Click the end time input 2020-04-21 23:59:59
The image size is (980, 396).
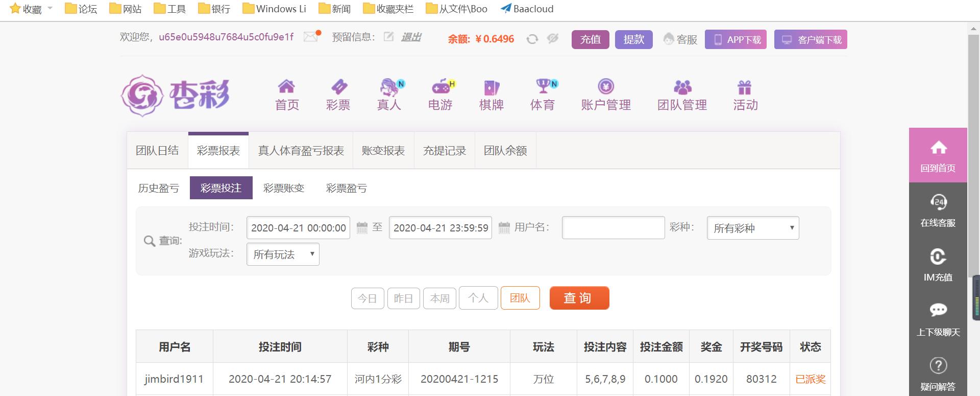[x=440, y=228]
